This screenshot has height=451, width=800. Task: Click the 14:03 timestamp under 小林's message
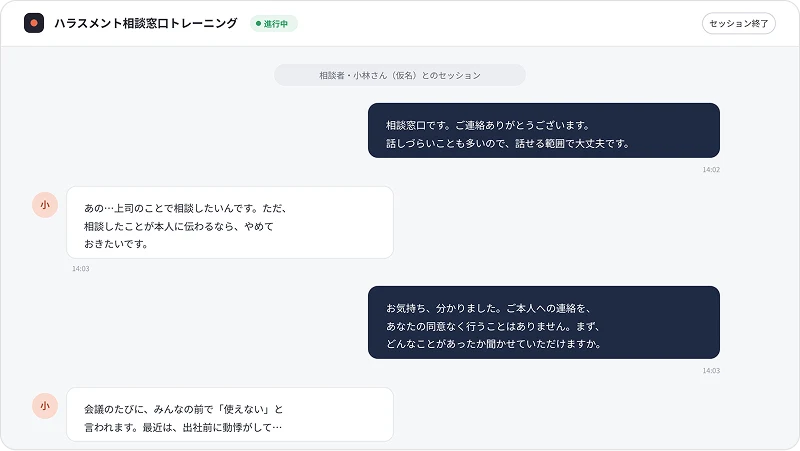81,268
